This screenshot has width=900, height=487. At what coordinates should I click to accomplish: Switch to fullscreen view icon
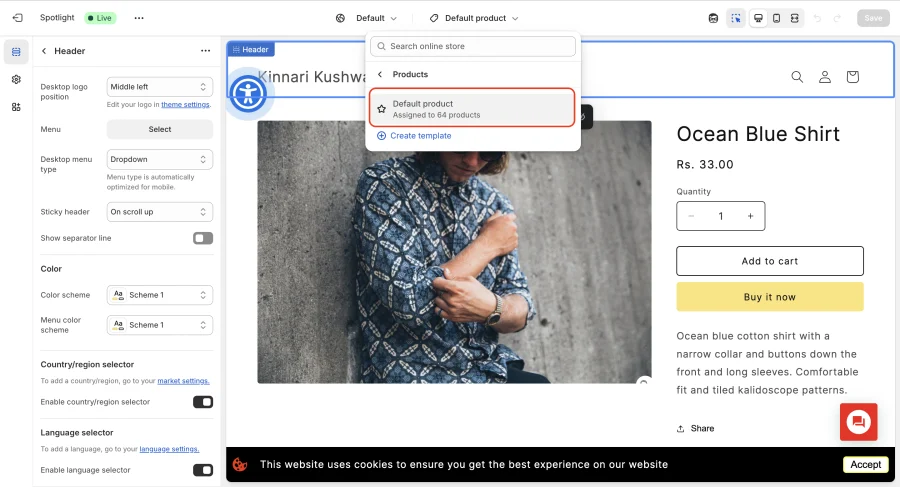794,18
